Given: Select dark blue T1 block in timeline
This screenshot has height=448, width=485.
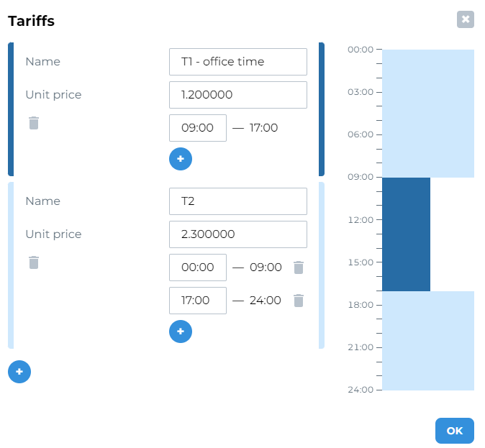Looking at the screenshot, I should click(x=406, y=234).
